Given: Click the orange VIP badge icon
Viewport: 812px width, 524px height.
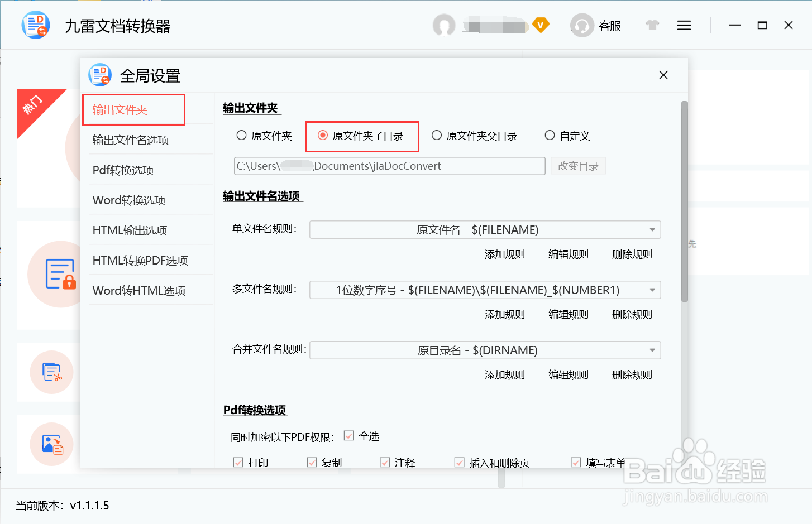Looking at the screenshot, I should [x=541, y=25].
